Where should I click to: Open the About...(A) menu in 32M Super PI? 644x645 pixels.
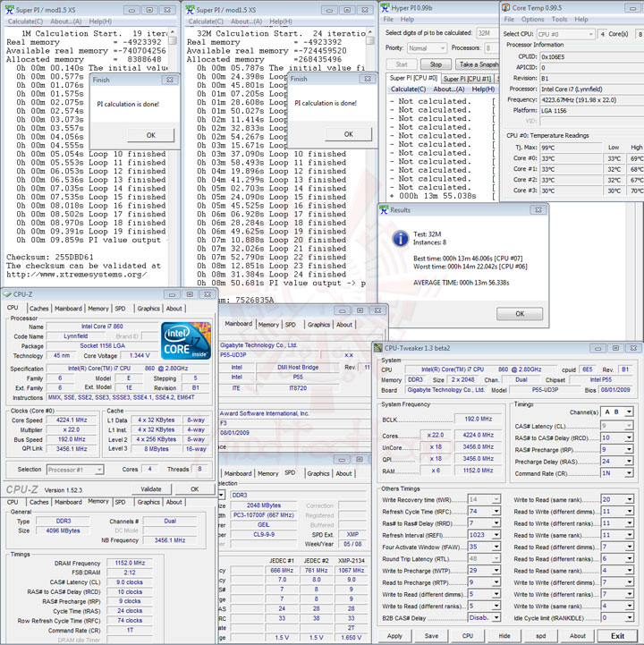[246, 21]
